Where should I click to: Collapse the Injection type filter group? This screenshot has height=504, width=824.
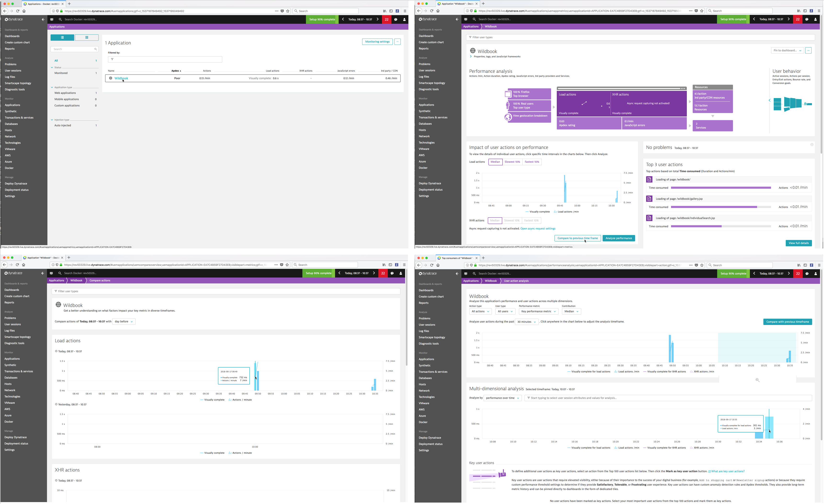click(x=52, y=120)
